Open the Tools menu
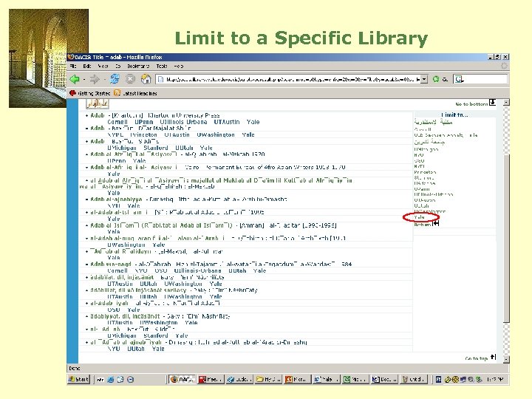 coord(162,66)
